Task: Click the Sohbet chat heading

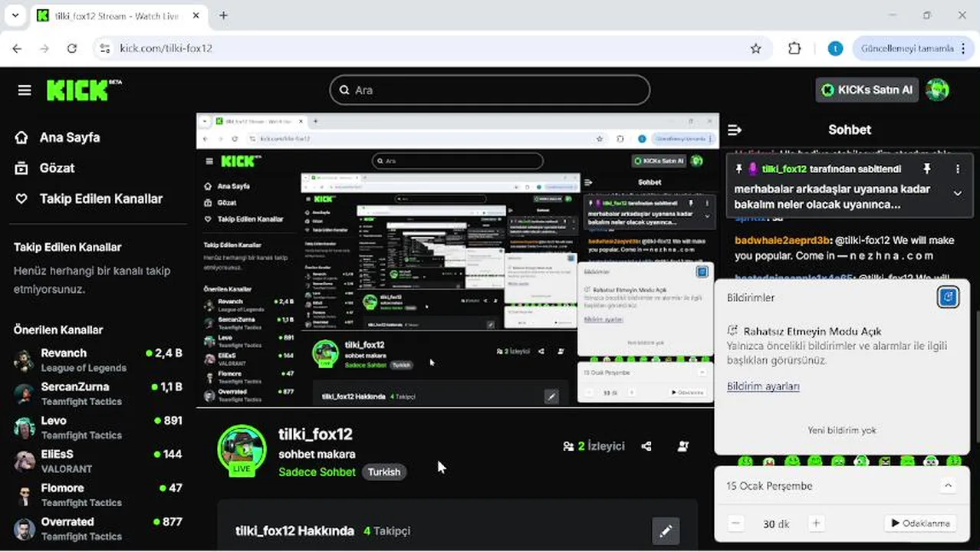Action: point(850,130)
